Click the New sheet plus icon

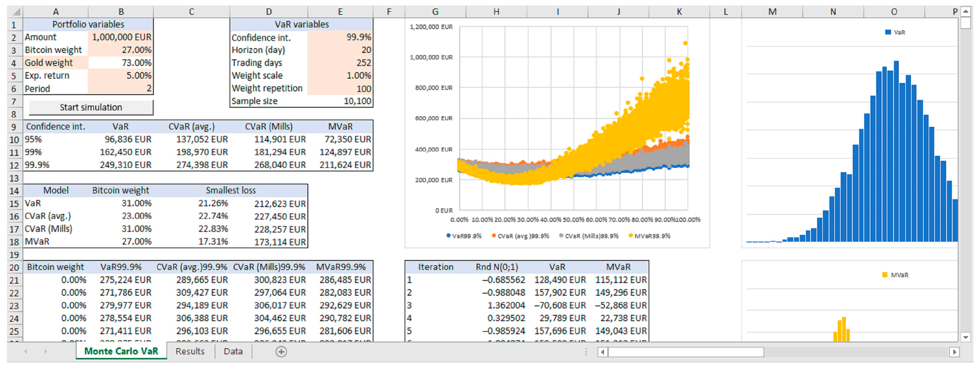click(x=282, y=351)
